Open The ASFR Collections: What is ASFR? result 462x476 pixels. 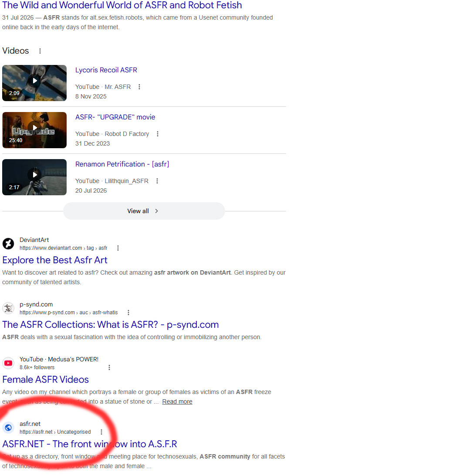pos(111,325)
